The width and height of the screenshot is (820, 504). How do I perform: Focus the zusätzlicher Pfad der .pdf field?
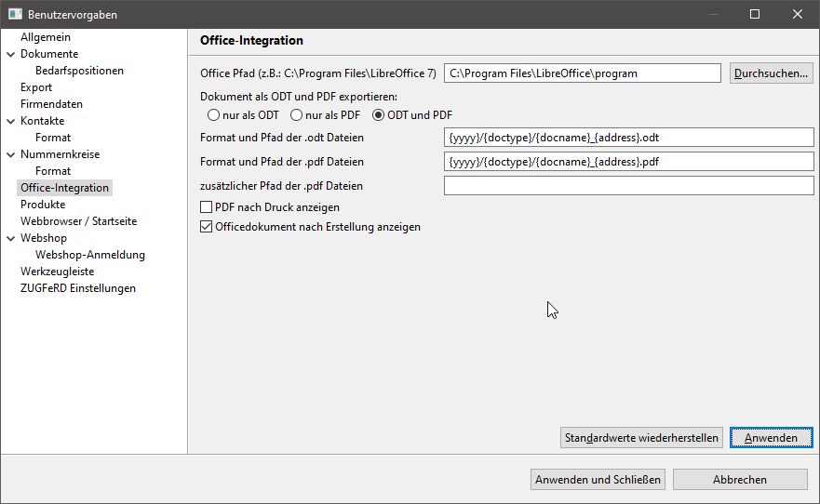tap(628, 185)
